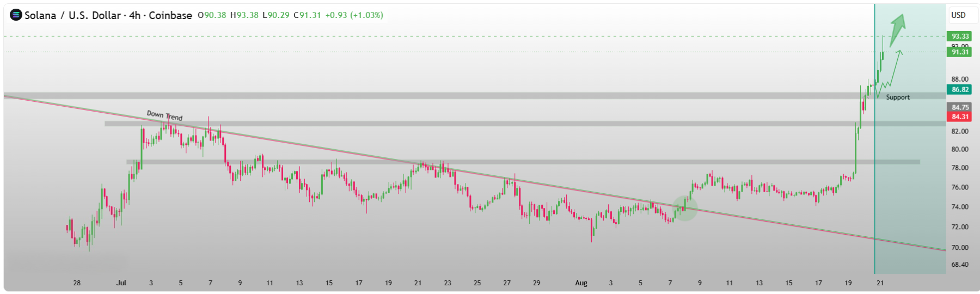Screen dimensions: 980x294
Task: Click the 78.00 price axis value
Action: click(x=960, y=168)
